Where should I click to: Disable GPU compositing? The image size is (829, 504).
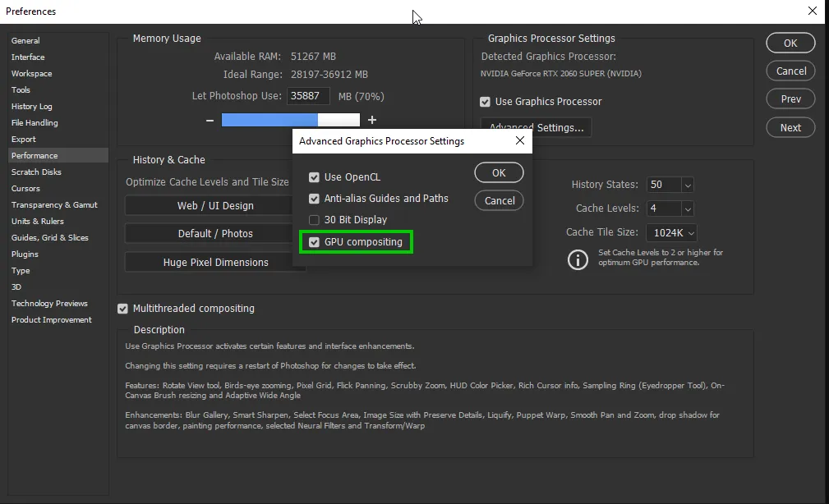(x=314, y=241)
